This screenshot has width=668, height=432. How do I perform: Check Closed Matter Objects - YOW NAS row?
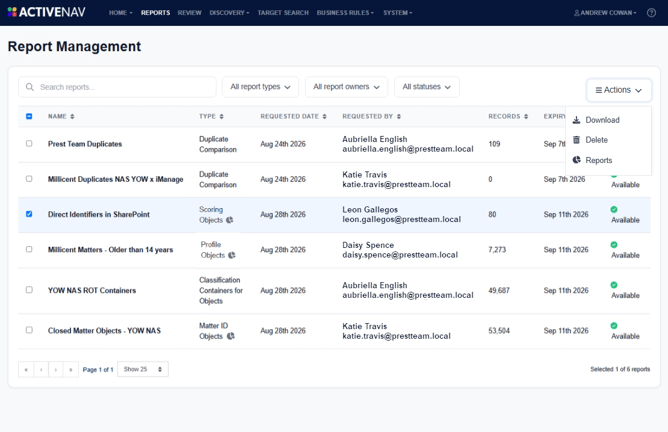[x=29, y=330]
